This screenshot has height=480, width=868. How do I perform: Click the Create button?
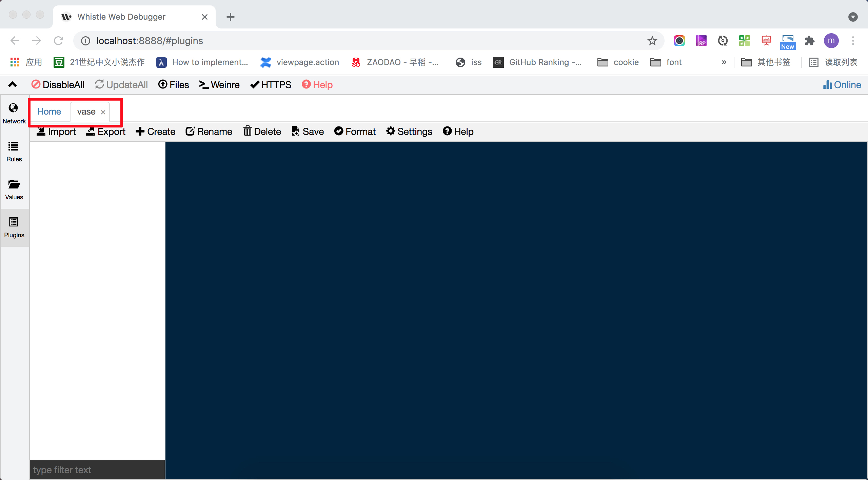pos(155,132)
